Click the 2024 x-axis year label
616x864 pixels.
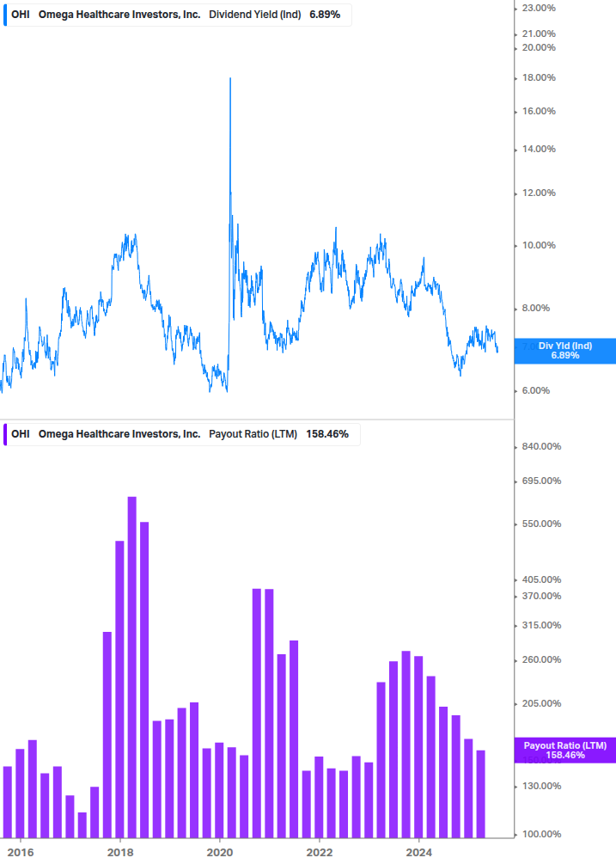pos(419,853)
